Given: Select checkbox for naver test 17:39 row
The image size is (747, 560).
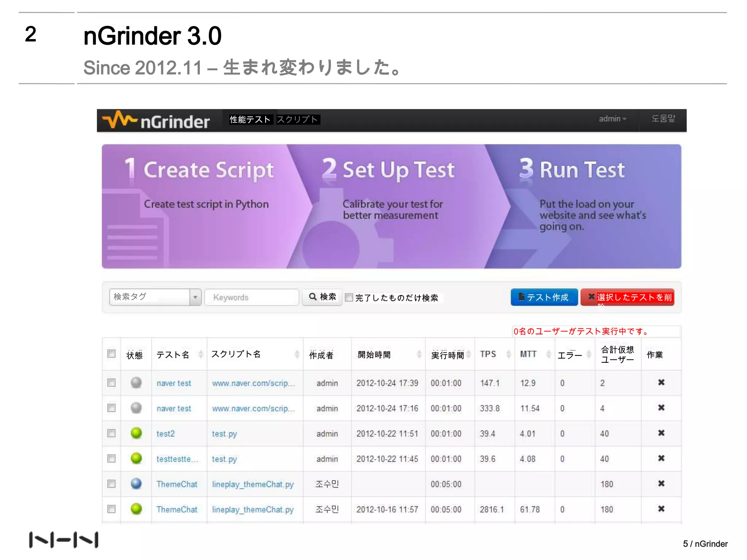Looking at the screenshot, I should tap(112, 382).
